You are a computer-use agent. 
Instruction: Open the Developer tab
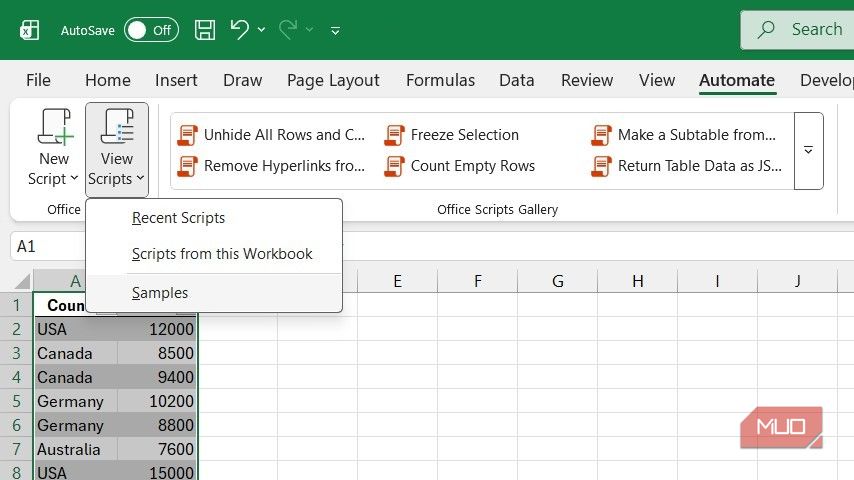tap(826, 80)
